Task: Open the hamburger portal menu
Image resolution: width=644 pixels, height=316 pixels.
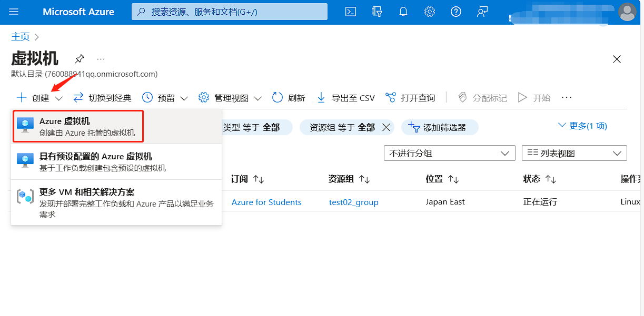Action: pos(14,12)
